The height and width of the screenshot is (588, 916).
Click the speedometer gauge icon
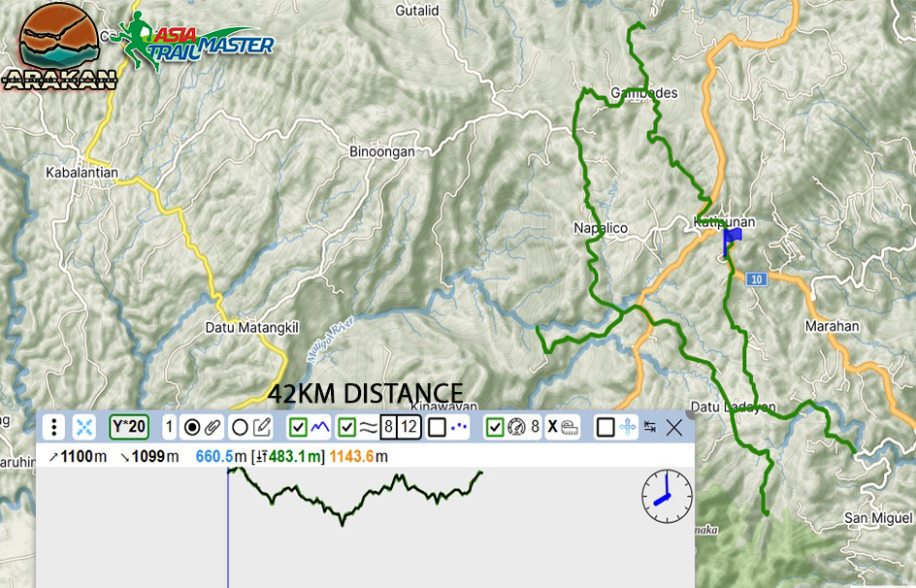[516, 427]
